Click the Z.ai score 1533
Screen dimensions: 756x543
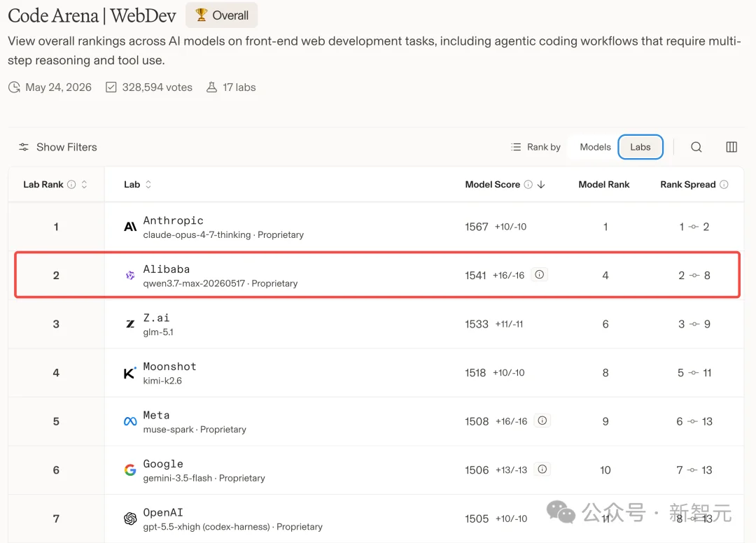tap(477, 324)
